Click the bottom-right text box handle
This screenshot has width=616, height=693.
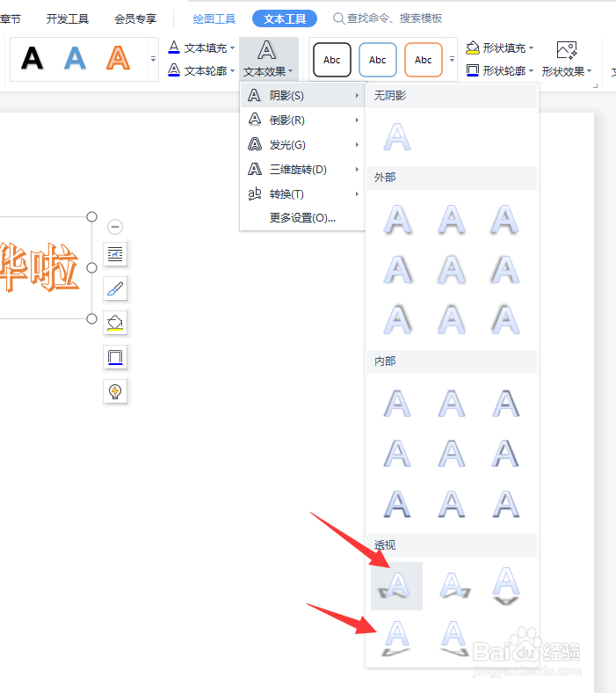tap(91, 318)
